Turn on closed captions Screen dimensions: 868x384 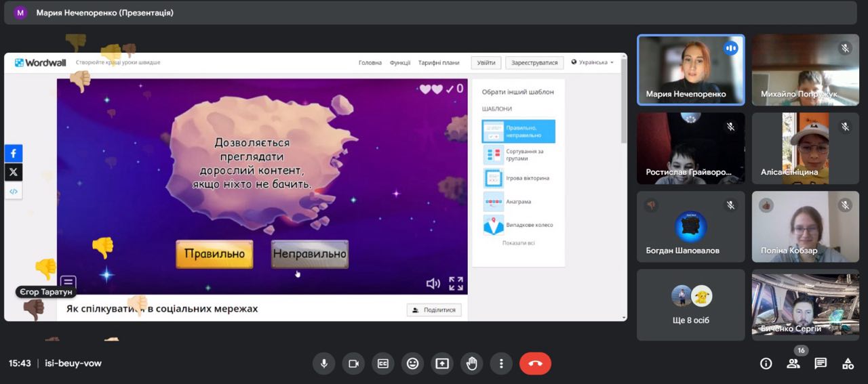tap(383, 364)
